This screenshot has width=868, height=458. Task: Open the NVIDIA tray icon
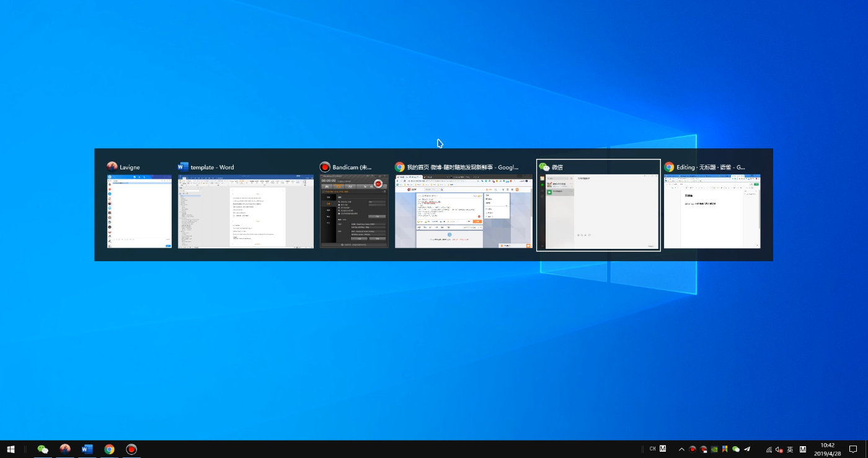click(x=714, y=449)
